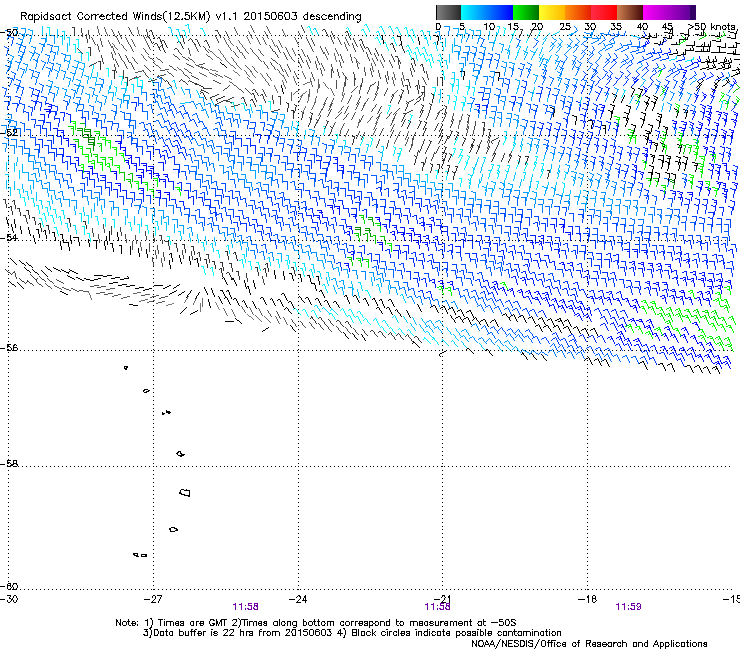Image resolution: width=740 pixels, height=650 pixels.
Task: Click the 'Rapidsact Corrected Winds(12.5KM)' title text
Action: pyautogui.click(x=115, y=17)
